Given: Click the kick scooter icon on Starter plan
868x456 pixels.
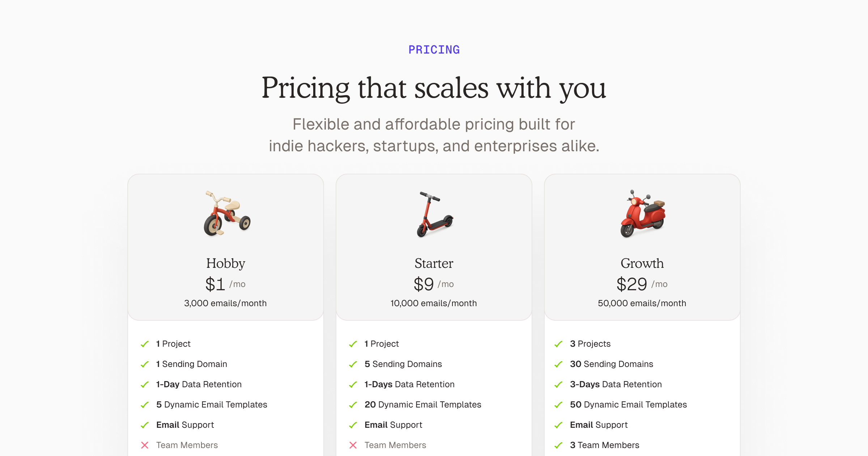Looking at the screenshot, I should [434, 214].
